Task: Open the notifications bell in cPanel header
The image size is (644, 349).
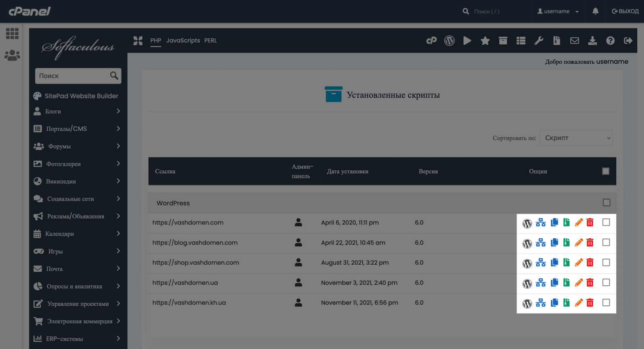Action: click(595, 11)
